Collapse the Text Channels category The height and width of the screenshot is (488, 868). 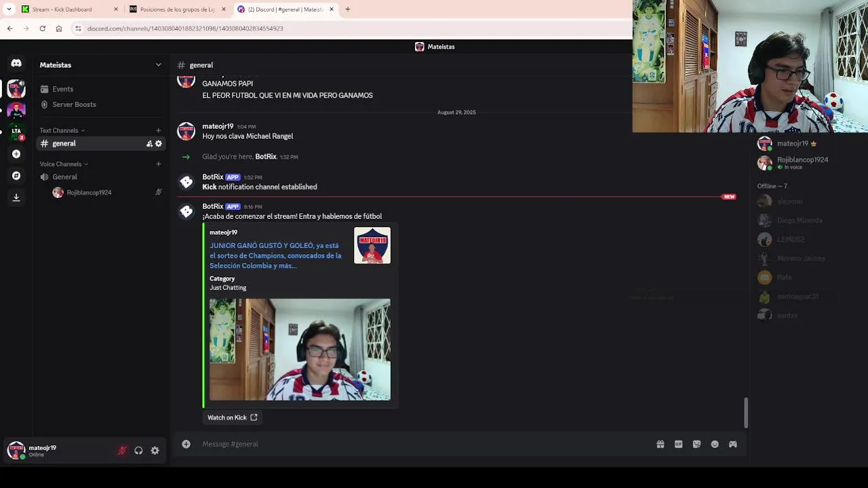pos(62,130)
